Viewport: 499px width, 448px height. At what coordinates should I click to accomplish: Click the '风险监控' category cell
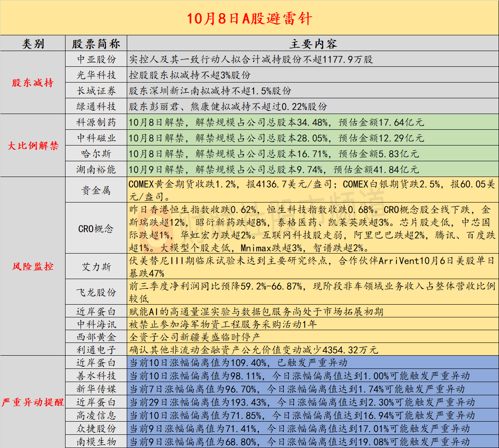(33, 266)
